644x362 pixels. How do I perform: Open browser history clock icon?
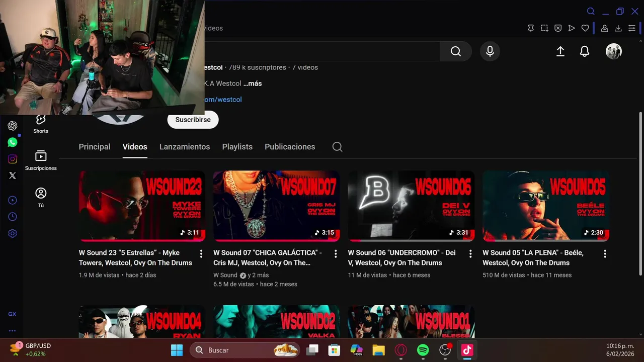coord(13,217)
